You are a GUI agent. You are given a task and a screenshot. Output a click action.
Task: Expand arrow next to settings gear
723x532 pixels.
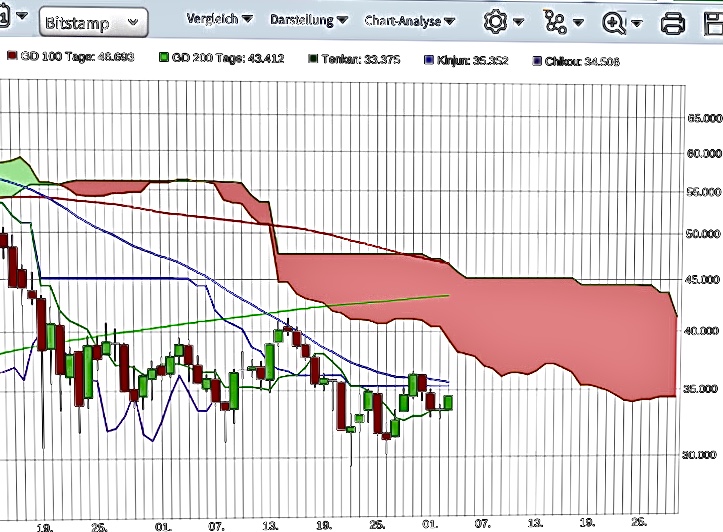point(521,21)
